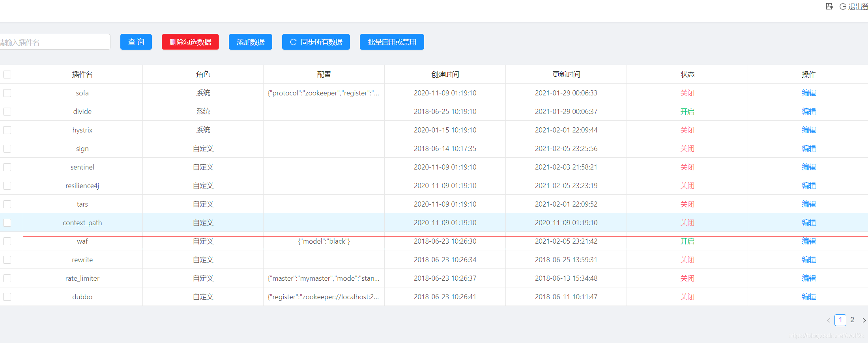Click the 角色 column header
Image resolution: width=868 pixels, height=343 pixels.
tap(203, 75)
